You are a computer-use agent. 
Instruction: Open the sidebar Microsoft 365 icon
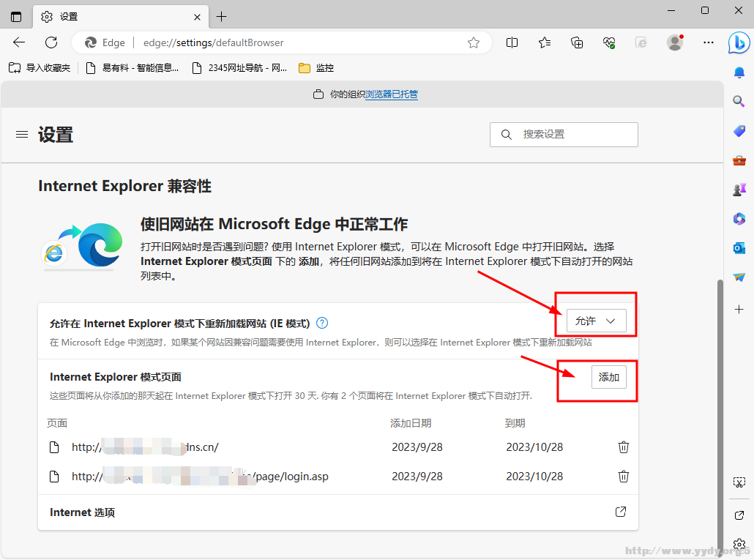pyautogui.click(x=739, y=219)
